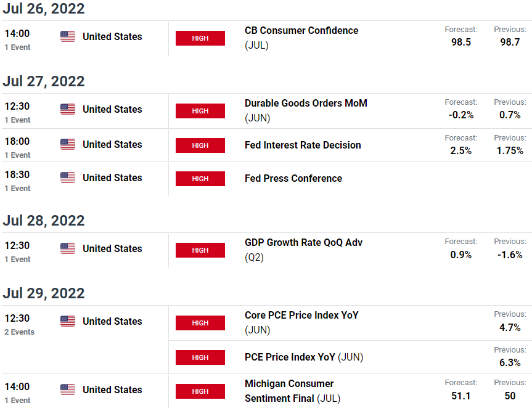Select the Jul 28, 2022 date header
This screenshot has height=408, width=532.
pyautogui.click(x=43, y=221)
